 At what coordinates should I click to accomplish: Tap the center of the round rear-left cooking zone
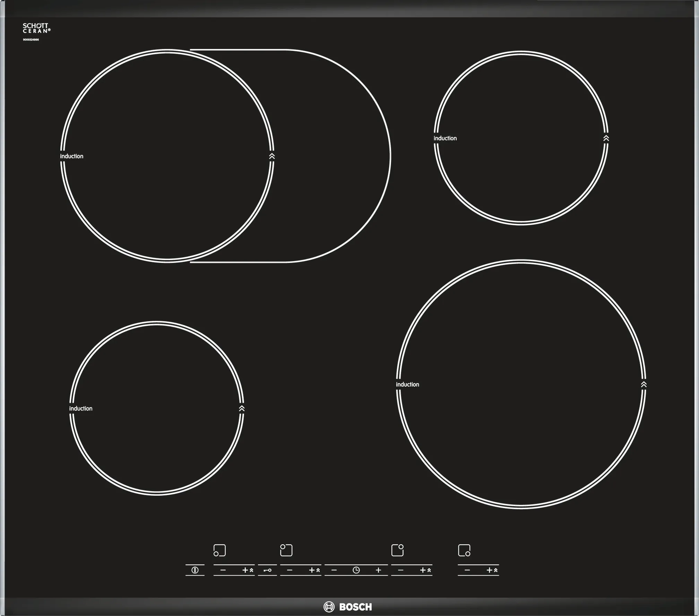167,156
